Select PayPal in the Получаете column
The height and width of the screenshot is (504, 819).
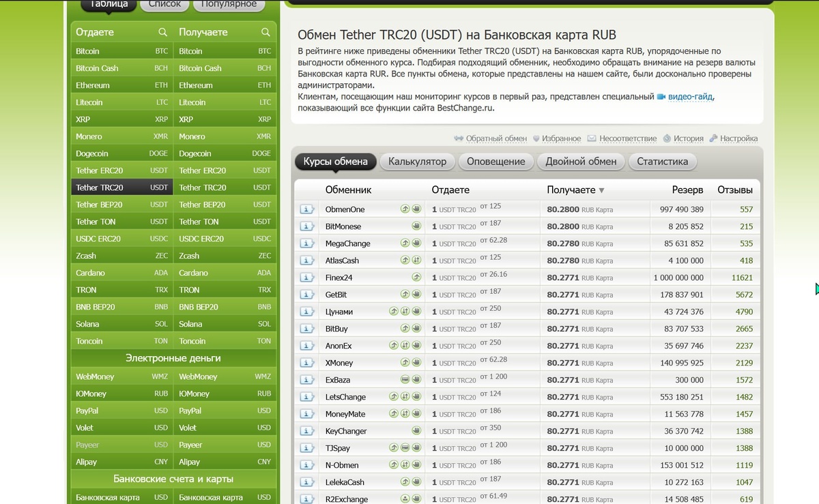(225, 411)
